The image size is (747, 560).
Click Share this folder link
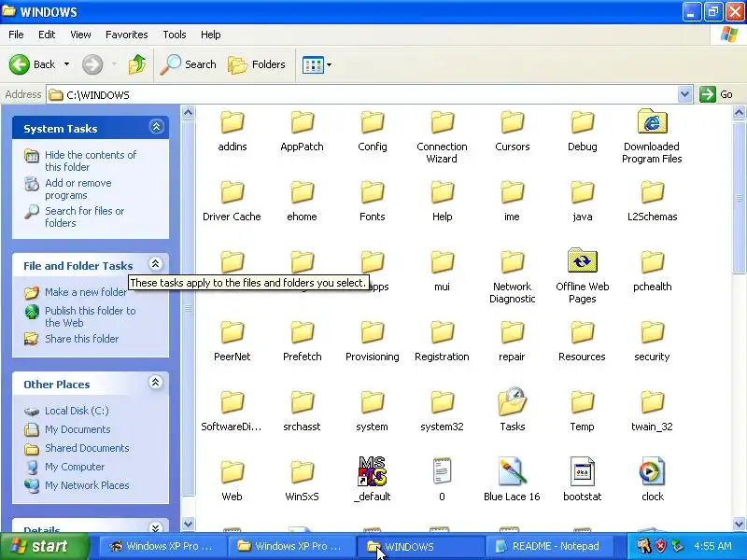pyautogui.click(x=81, y=339)
